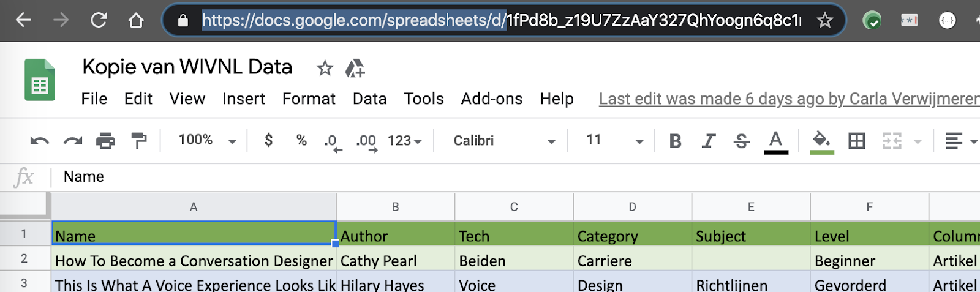The width and height of the screenshot is (980, 292).
Task: Open the Format menu
Action: pyautogui.click(x=309, y=99)
